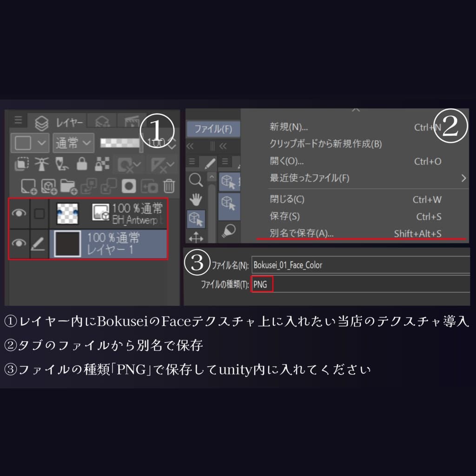Image resolution: width=476 pixels, height=476 pixels.
Task: Select the Zoom (magnifier) tool
Action: 196,180
